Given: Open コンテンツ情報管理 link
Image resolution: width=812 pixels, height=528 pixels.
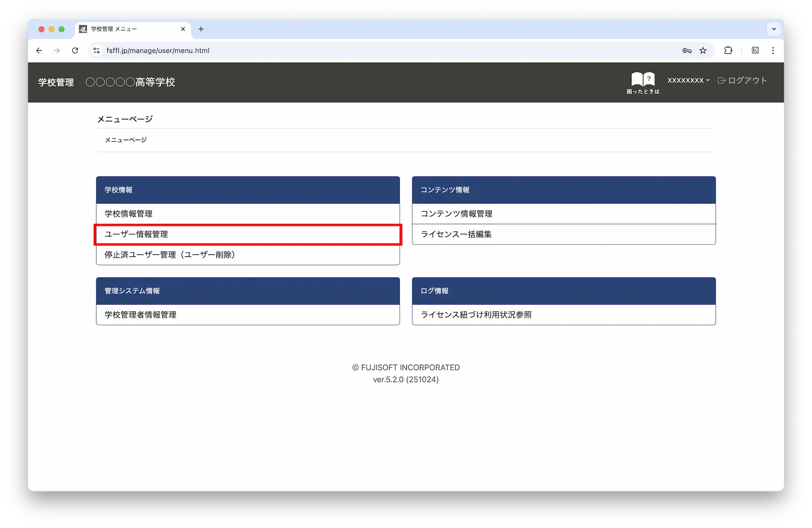Looking at the screenshot, I should (x=456, y=214).
